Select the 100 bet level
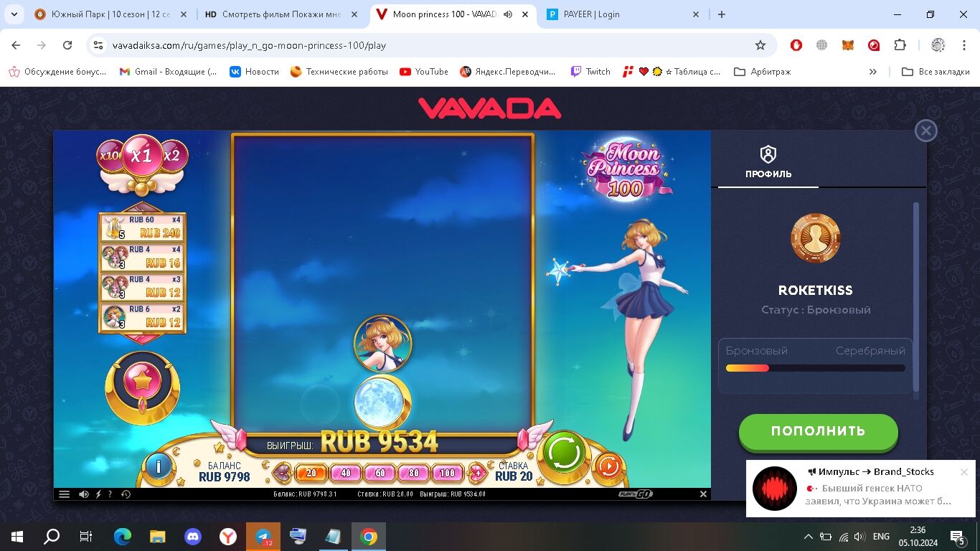 pos(447,473)
